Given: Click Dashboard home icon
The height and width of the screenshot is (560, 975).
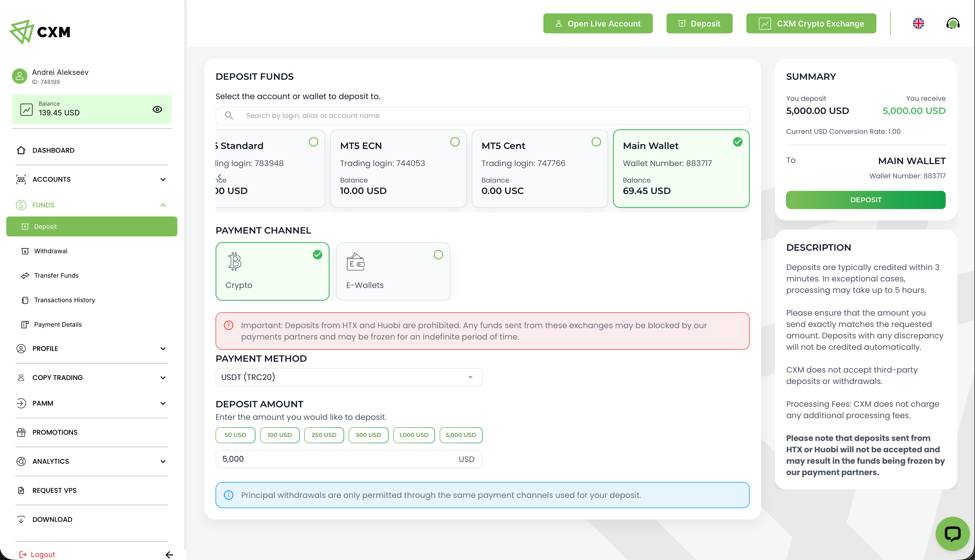Looking at the screenshot, I should [21, 150].
